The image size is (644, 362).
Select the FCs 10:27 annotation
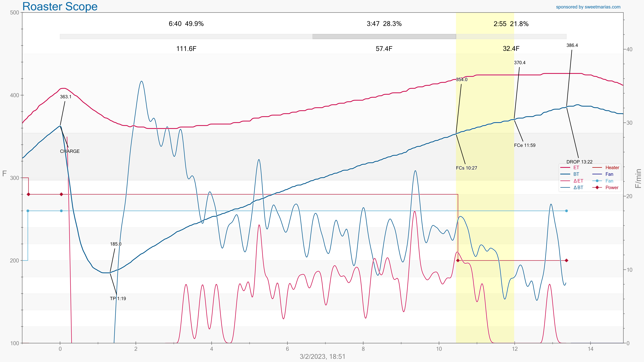coord(466,168)
